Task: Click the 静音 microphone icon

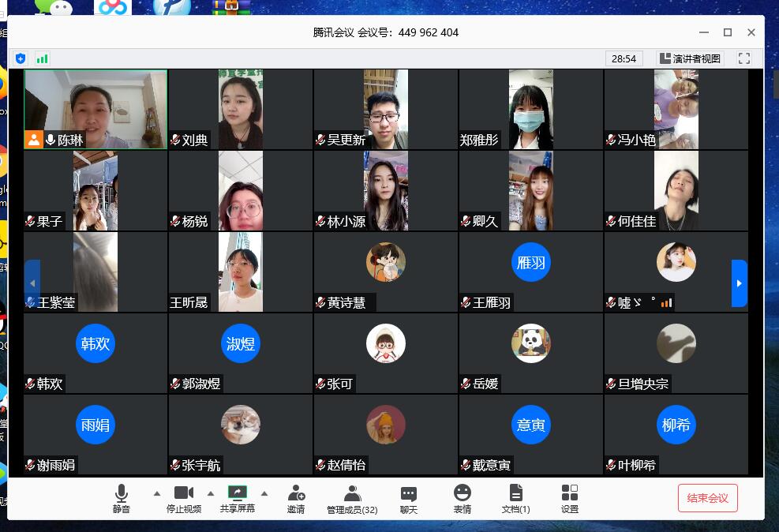Action: [121, 494]
